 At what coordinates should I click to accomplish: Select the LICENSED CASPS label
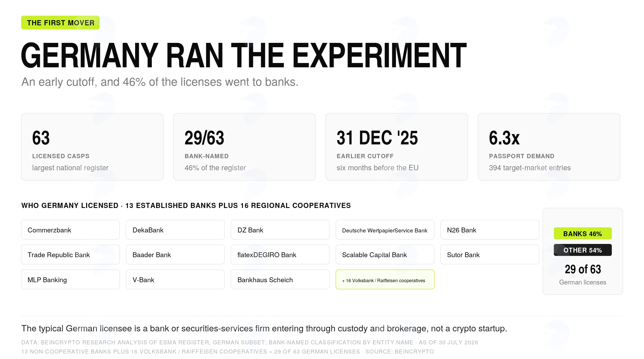61,156
